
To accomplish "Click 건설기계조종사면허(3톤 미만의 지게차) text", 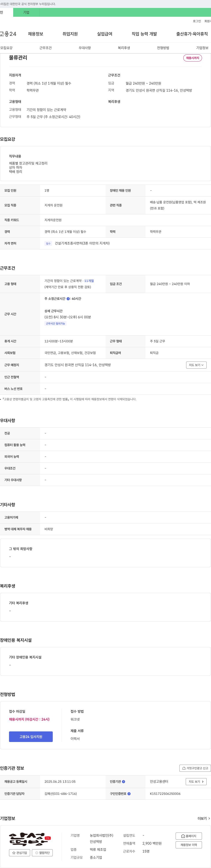I will (x=82, y=243).
